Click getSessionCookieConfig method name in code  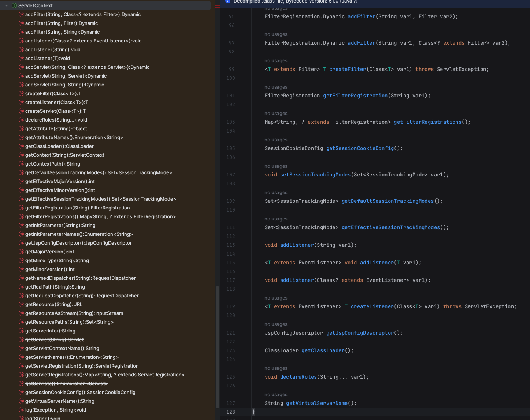click(360, 148)
